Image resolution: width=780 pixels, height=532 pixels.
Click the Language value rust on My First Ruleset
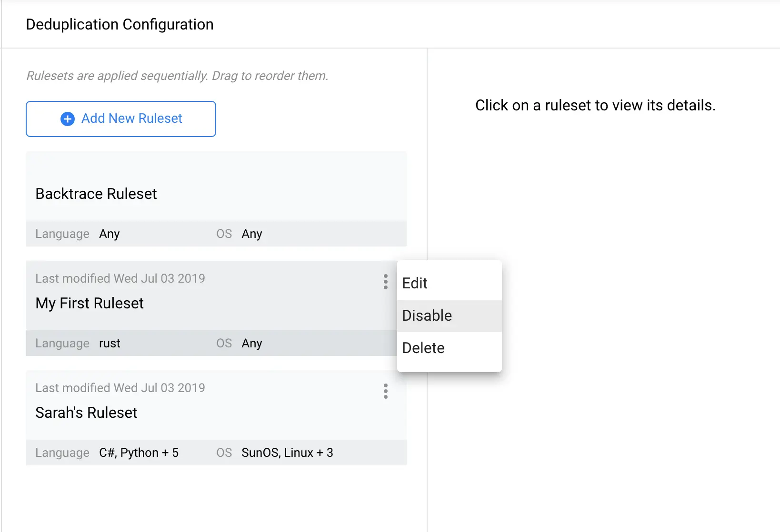tap(110, 343)
